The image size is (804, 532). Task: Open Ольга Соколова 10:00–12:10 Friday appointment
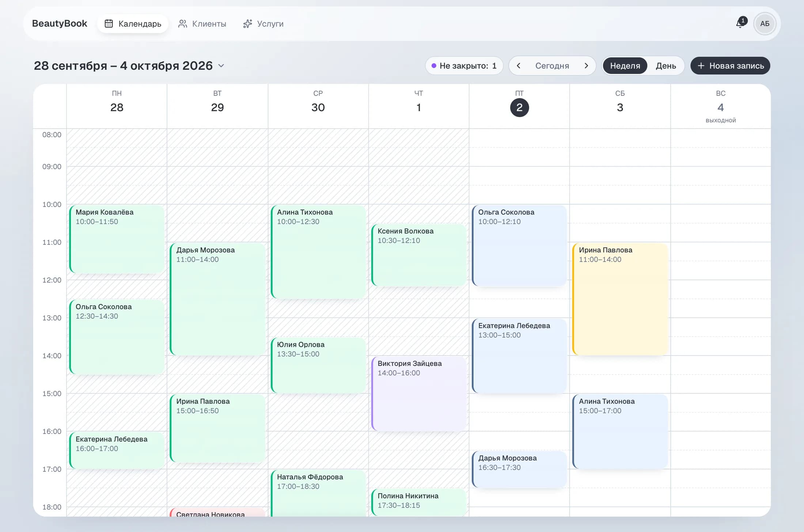519,246
